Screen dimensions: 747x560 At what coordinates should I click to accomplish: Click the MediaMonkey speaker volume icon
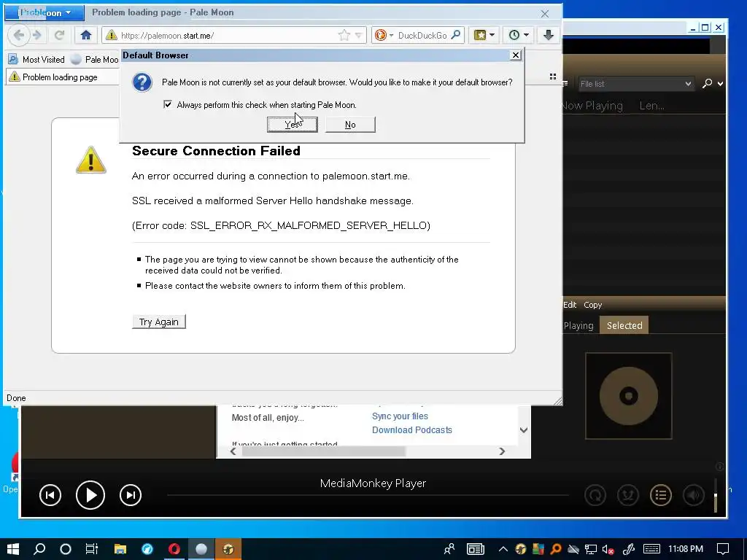694,495
